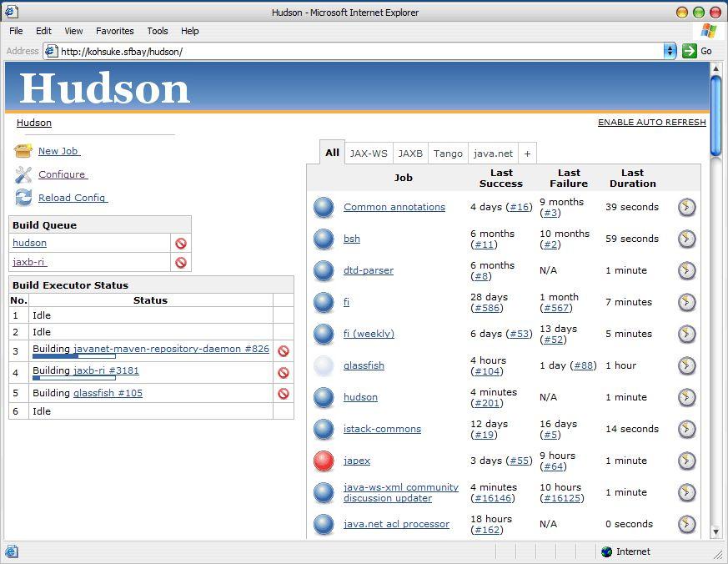The width and height of the screenshot is (728, 564).
Task: Stop the javanet-maven-repository-daemon #826 build
Action: click(284, 351)
